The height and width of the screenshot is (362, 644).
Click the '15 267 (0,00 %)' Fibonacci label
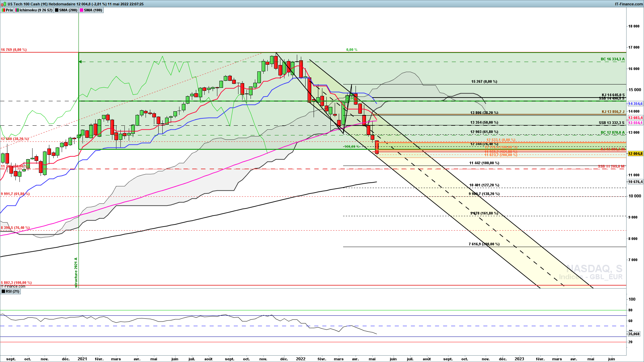pyautogui.click(x=484, y=81)
